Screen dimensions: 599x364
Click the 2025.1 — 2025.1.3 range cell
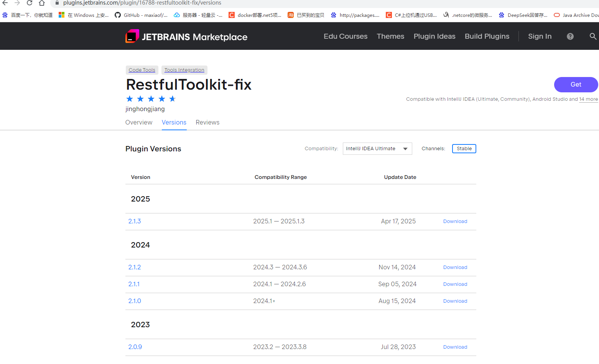pyautogui.click(x=279, y=221)
